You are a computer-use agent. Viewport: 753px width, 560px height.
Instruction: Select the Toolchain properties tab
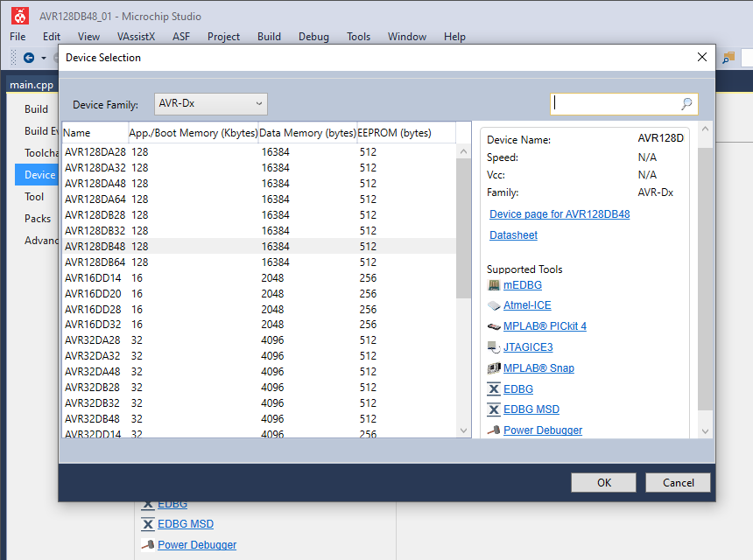click(37, 152)
